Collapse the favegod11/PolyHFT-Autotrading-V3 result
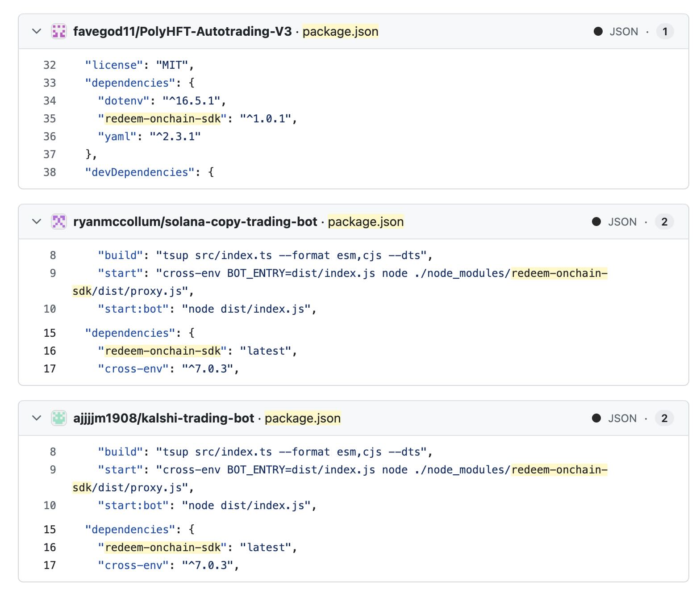 pyautogui.click(x=37, y=31)
